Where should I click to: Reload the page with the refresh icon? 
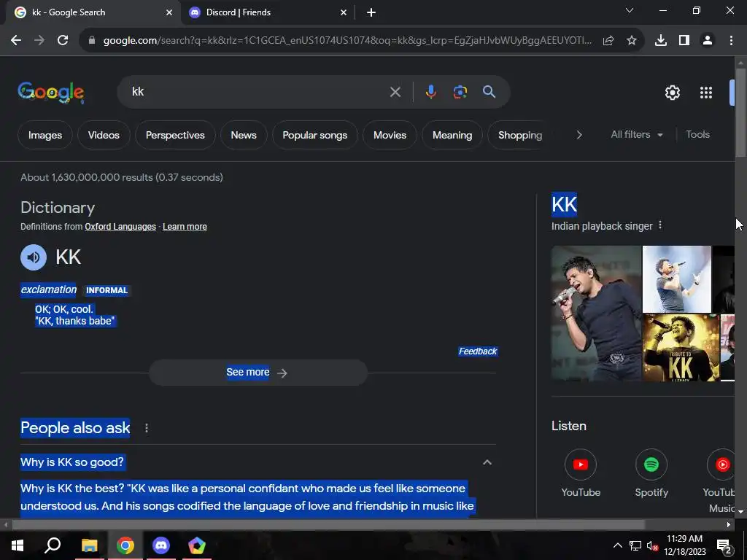coord(63,41)
